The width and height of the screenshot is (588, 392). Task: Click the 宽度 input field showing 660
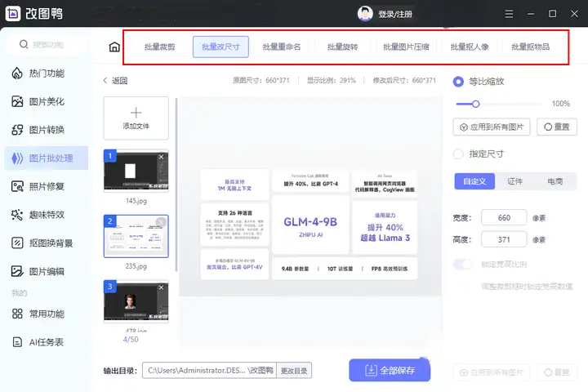point(504,217)
